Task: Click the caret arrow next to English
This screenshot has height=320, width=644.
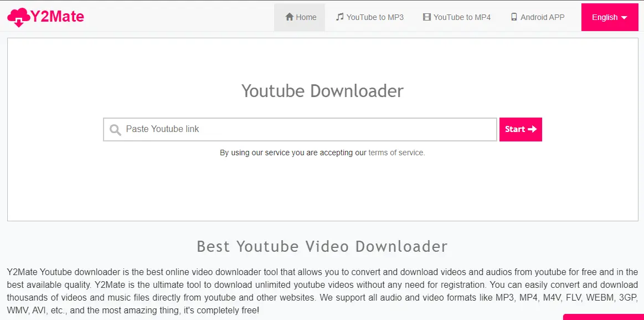Action: click(x=624, y=18)
